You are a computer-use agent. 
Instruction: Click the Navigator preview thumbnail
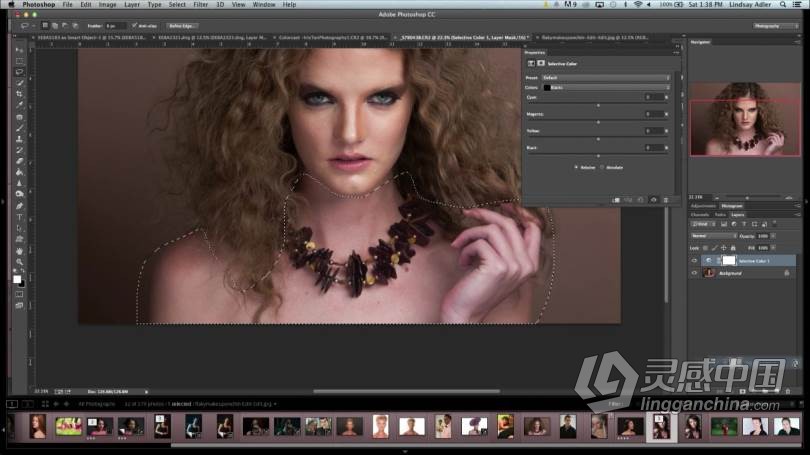pyautogui.click(x=744, y=119)
